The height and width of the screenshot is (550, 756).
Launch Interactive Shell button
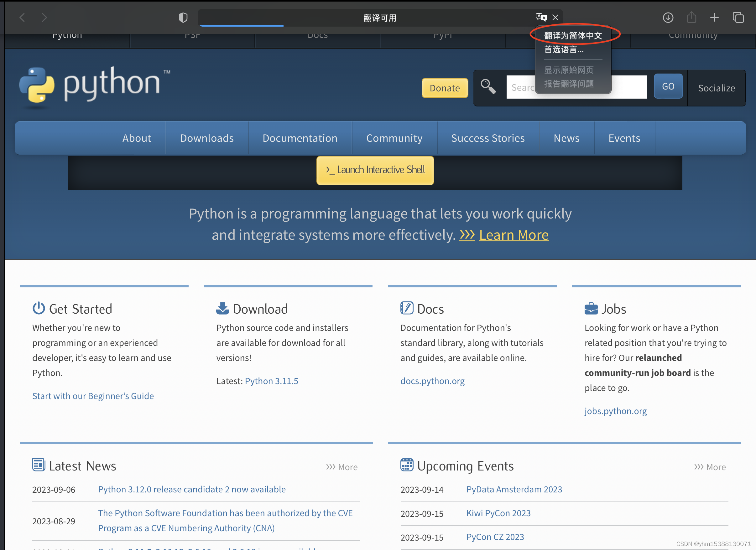point(375,170)
